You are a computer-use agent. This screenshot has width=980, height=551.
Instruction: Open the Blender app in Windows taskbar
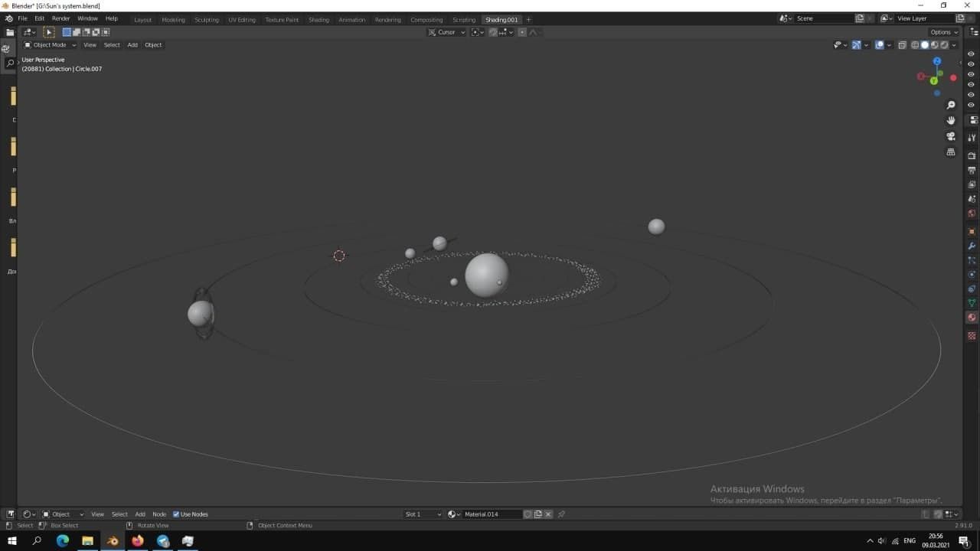113,541
